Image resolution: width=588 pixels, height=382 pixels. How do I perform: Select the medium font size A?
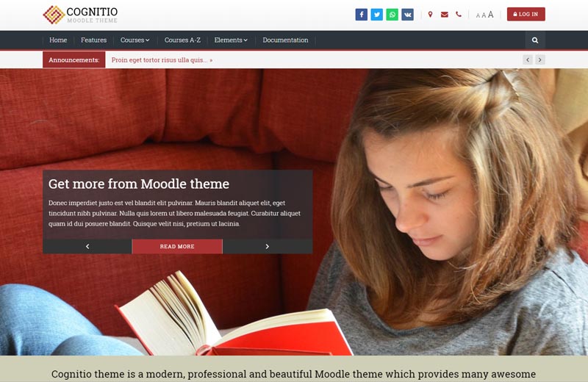click(484, 15)
